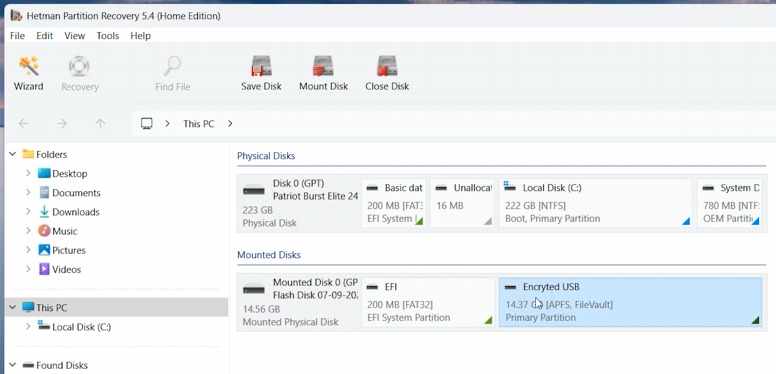Click chevron before This PC in breadcrumb
The width and height of the screenshot is (776, 374).
(x=167, y=123)
